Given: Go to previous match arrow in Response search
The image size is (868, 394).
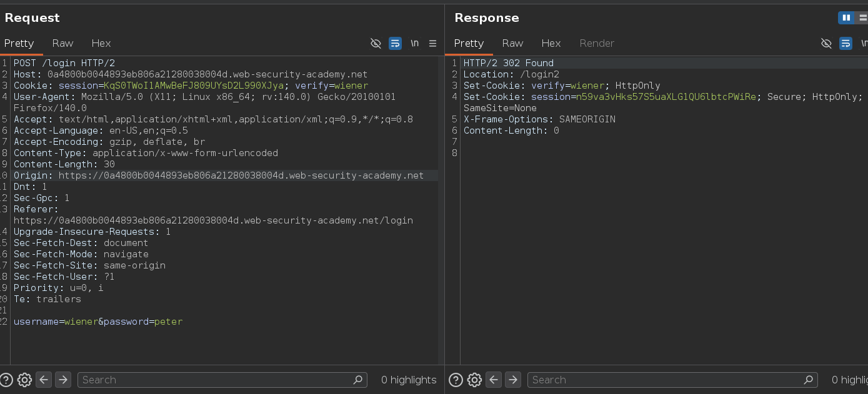Looking at the screenshot, I should point(494,380).
